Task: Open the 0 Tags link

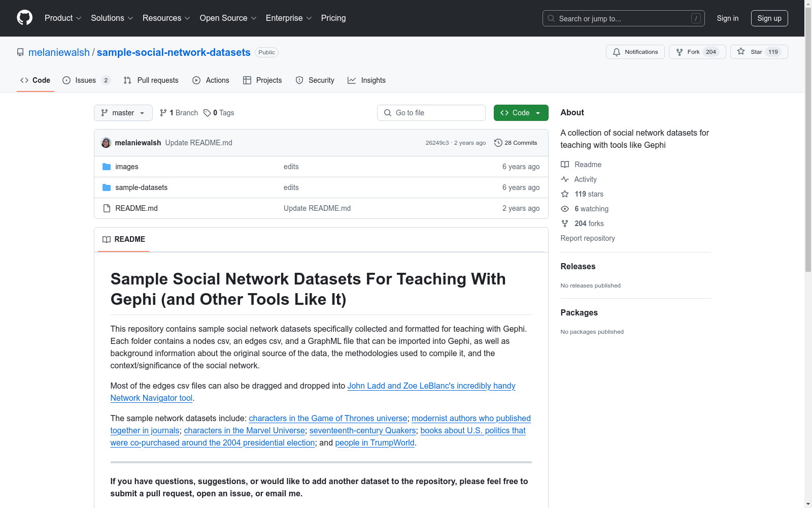Action: tap(219, 113)
